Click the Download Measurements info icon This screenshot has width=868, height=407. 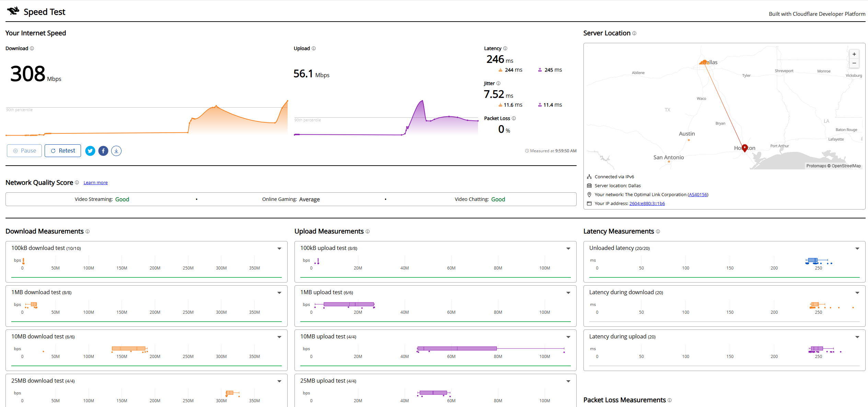pyautogui.click(x=88, y=231)
